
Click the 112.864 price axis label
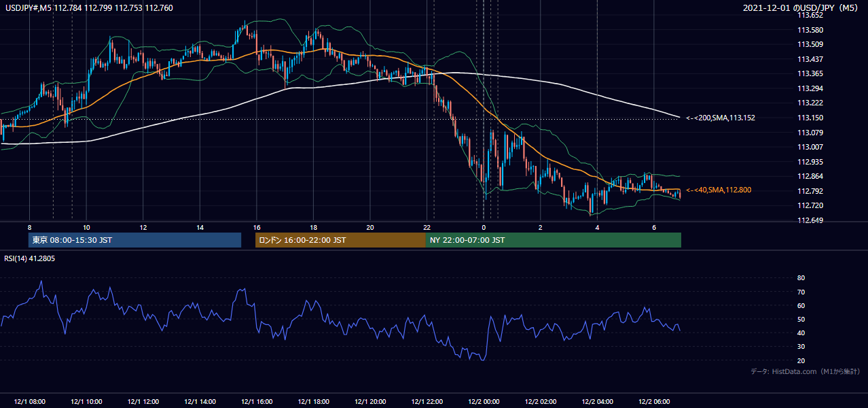point(810,176)
